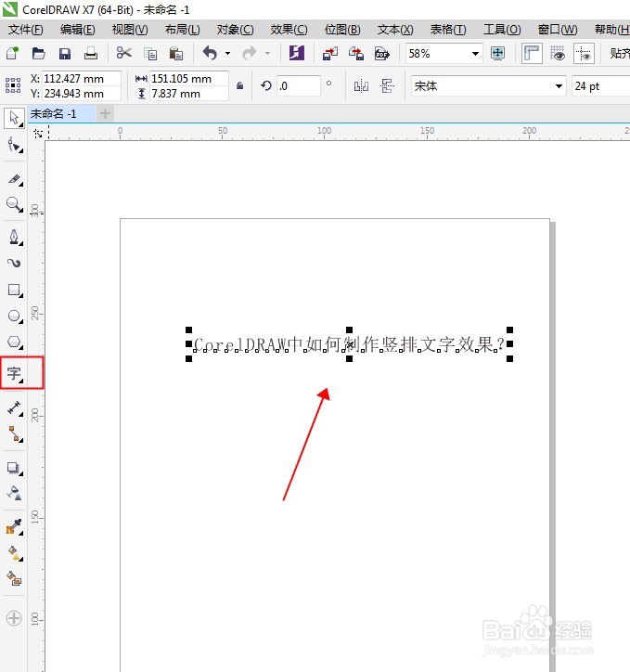
Task: Undo the last action
Action: [x=210, y=53]
